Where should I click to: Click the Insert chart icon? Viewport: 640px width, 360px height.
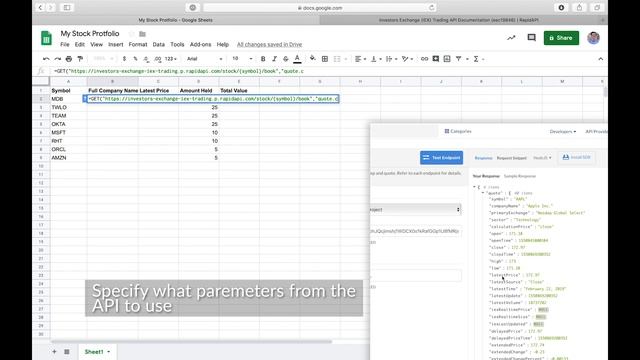click(447, 59)
